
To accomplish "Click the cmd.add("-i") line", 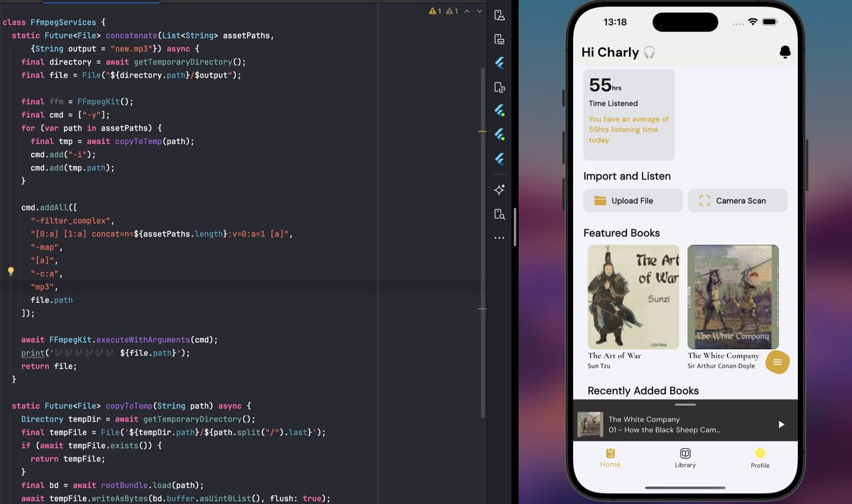I will [x=63, y=154].
